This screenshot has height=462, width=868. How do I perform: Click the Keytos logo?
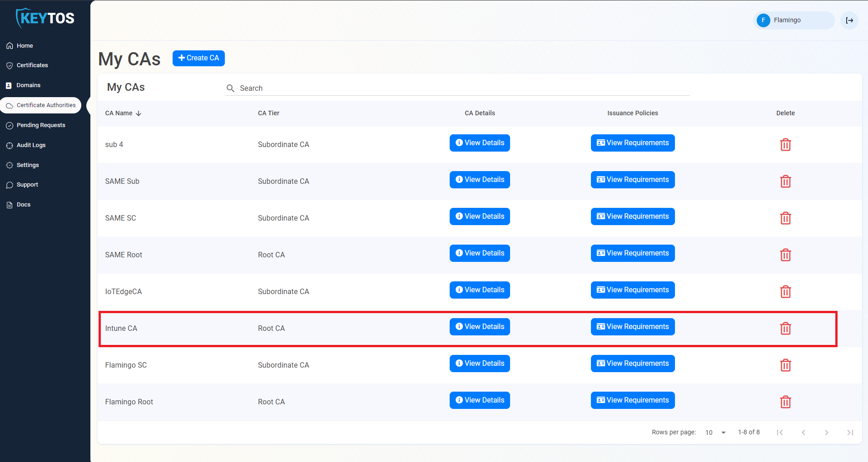coord(44,18)
